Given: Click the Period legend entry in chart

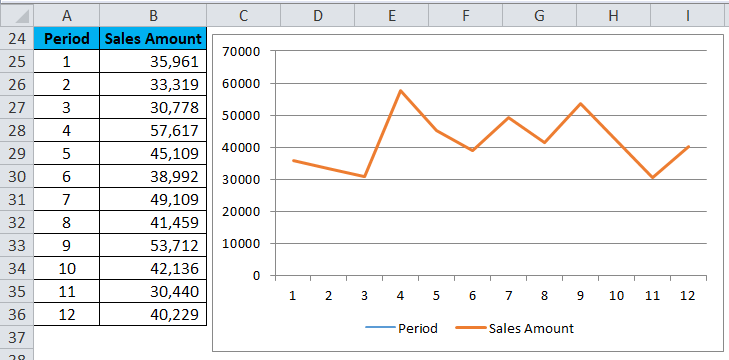Looking at the screenshot, I should click(402, 328).
